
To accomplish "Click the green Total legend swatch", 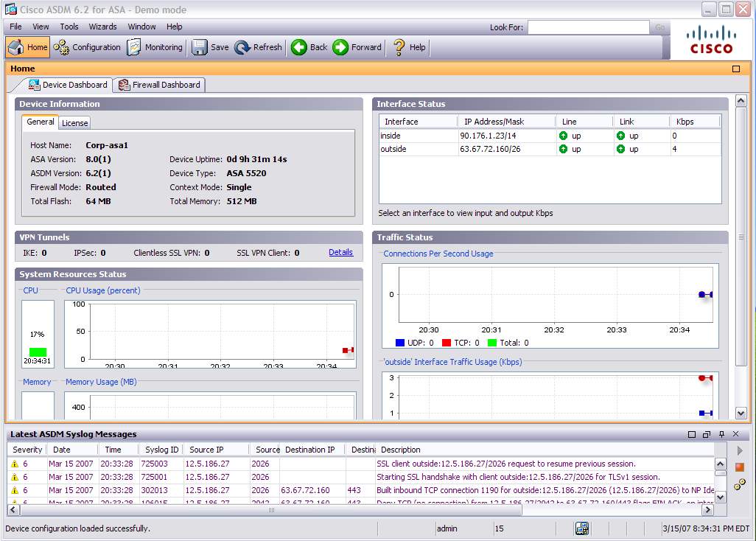I will [x=492, y=343].
